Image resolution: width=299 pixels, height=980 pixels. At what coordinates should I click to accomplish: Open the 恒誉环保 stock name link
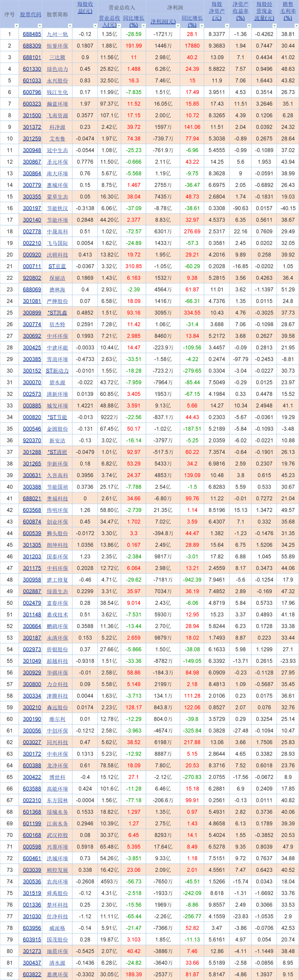(x=57, y=46)
